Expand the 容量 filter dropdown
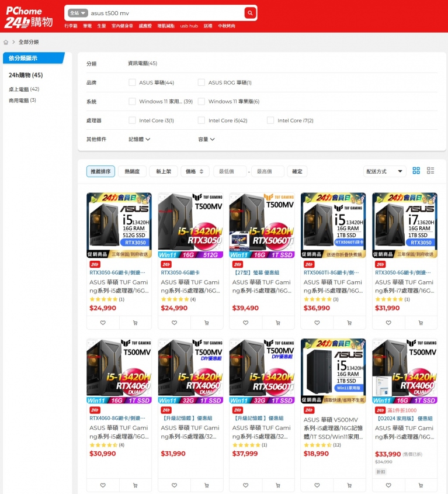The height and width of the screenshot is (494, 448). pyautogui.click(x=207, y=139)
